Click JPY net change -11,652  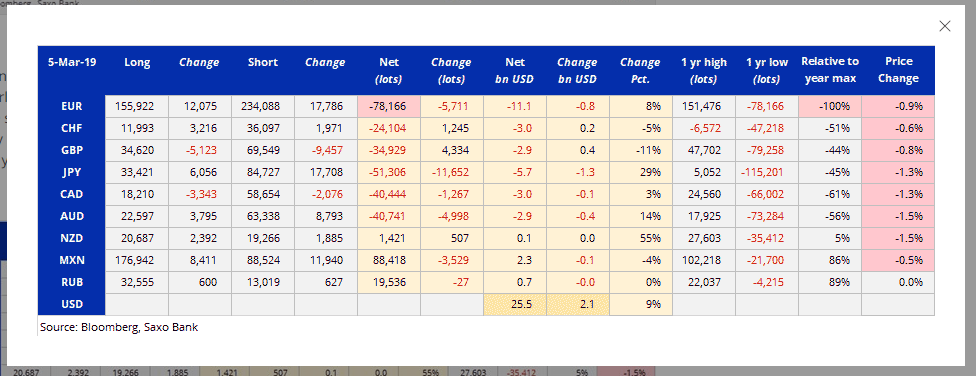coord(452,172)
